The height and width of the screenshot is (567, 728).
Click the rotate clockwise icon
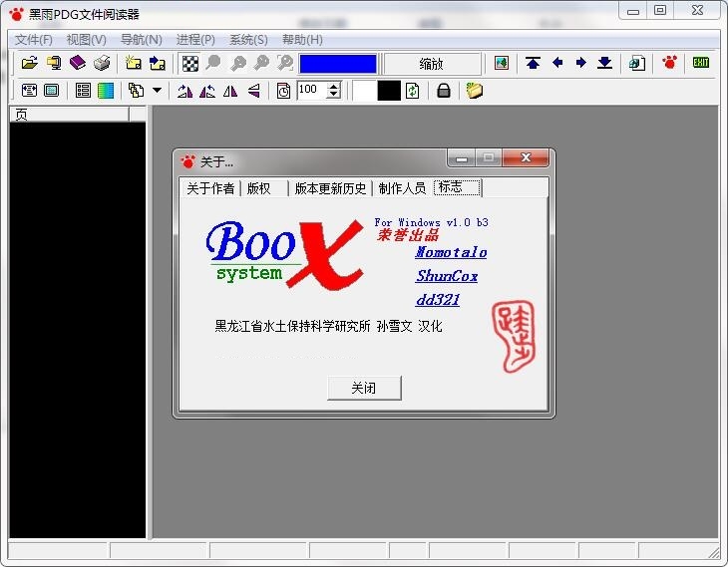pos(184,91)
